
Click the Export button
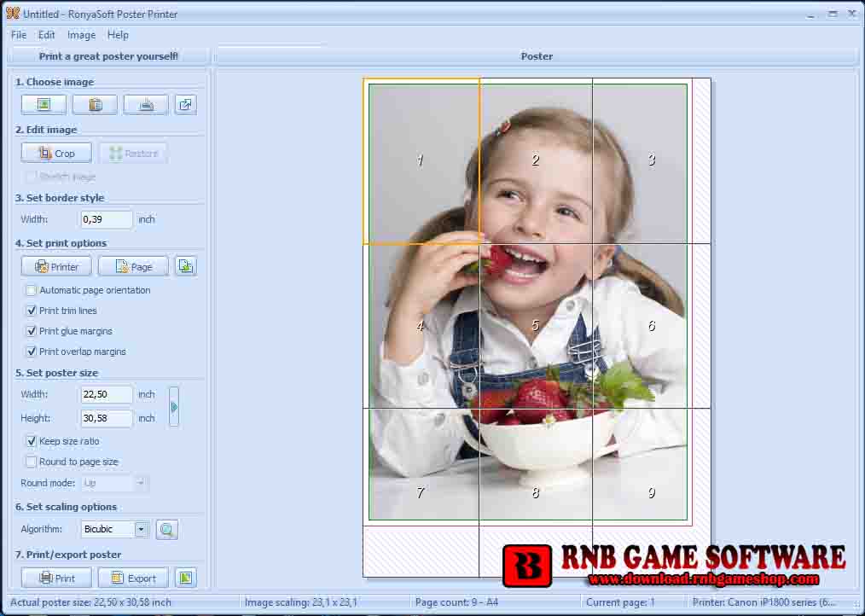click(133, 578)
